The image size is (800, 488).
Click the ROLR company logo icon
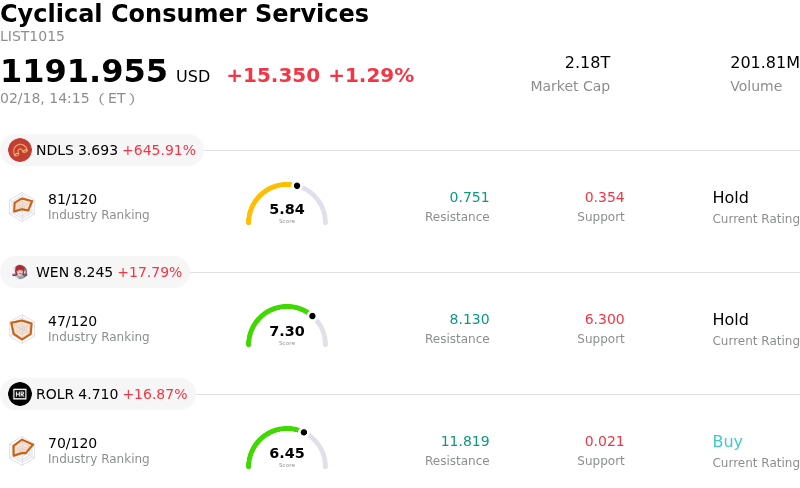[x=20, y=394]
